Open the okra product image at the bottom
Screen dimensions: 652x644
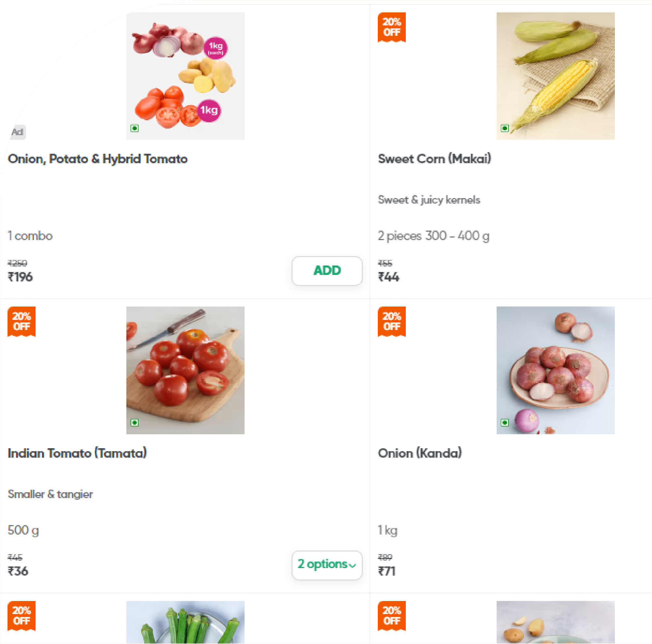[x=185, y=623]
